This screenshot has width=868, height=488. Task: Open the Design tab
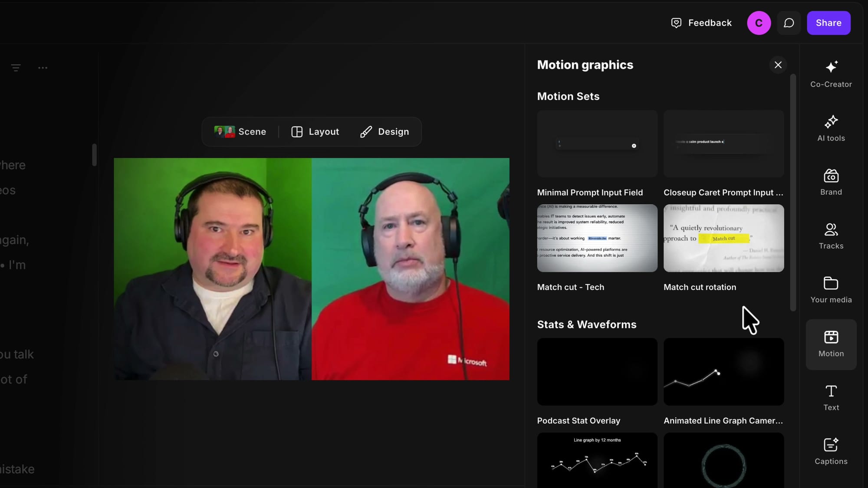tap(385, 131)
